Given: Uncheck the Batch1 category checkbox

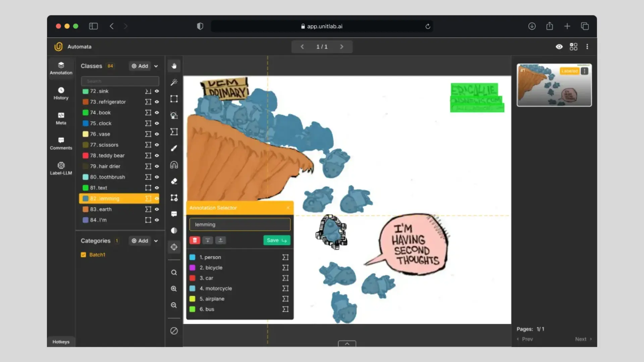Looking at the screenshot, I should point(84,255).
